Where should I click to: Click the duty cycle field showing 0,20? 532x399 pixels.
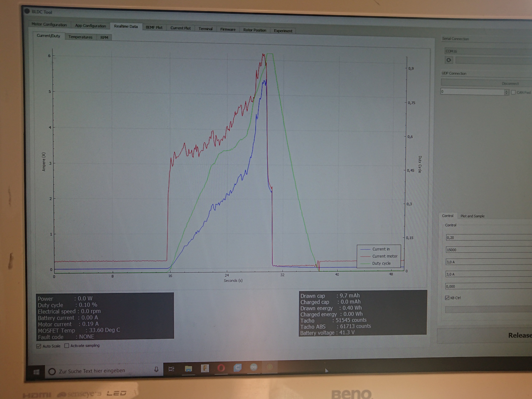click(489, 238)
